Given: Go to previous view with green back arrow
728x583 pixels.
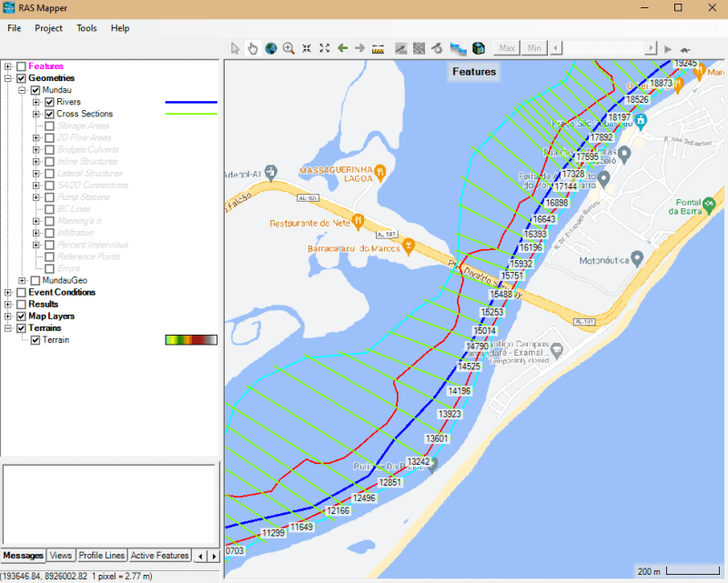Looking at the screenshot, I should (343, 48).
